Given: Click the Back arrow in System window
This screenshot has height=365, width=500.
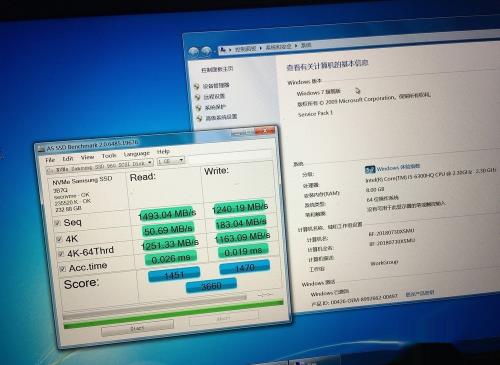Looking at the screenshot, I should (x=194, y=52).
